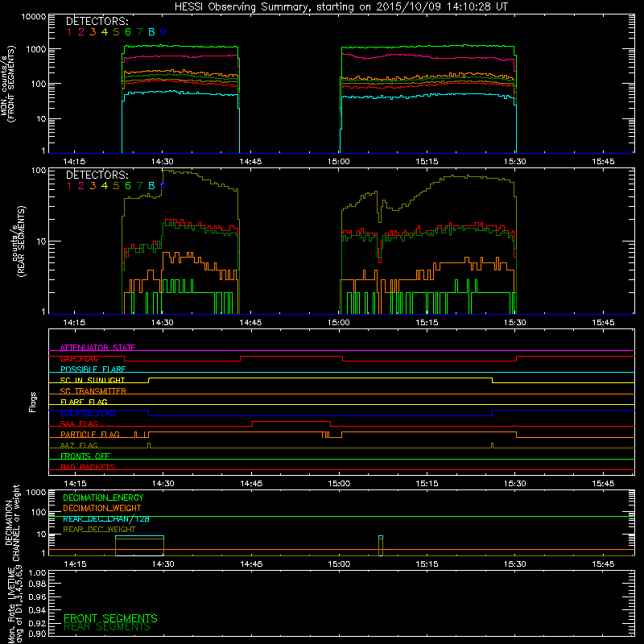Click the FRONTS_OFF flag label
Viewport: 644px width, 644px height.
85,456
